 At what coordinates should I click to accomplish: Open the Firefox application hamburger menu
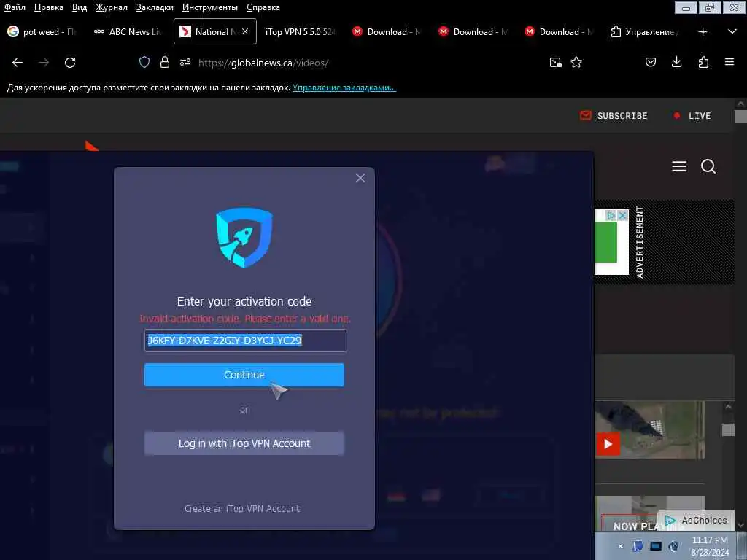[x=729, y=63]
